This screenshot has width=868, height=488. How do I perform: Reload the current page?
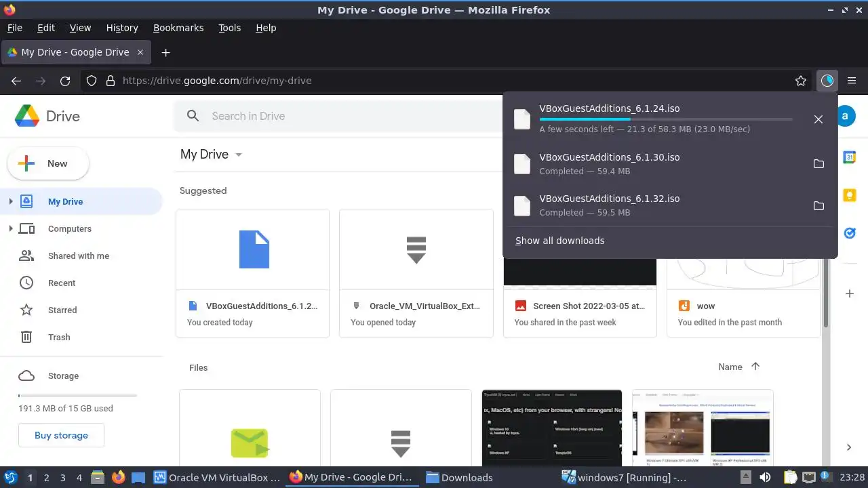point(65,81)
